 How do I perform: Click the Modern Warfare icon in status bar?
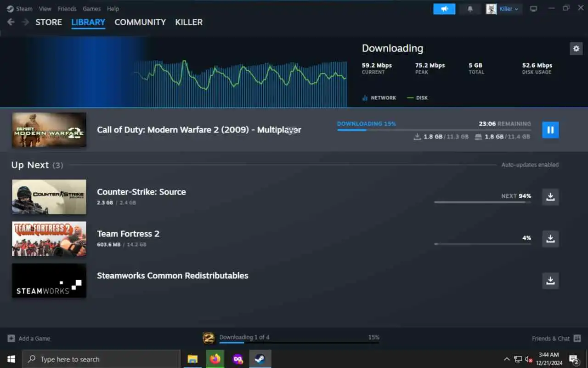pyautogui.click(x=209, y=339)
